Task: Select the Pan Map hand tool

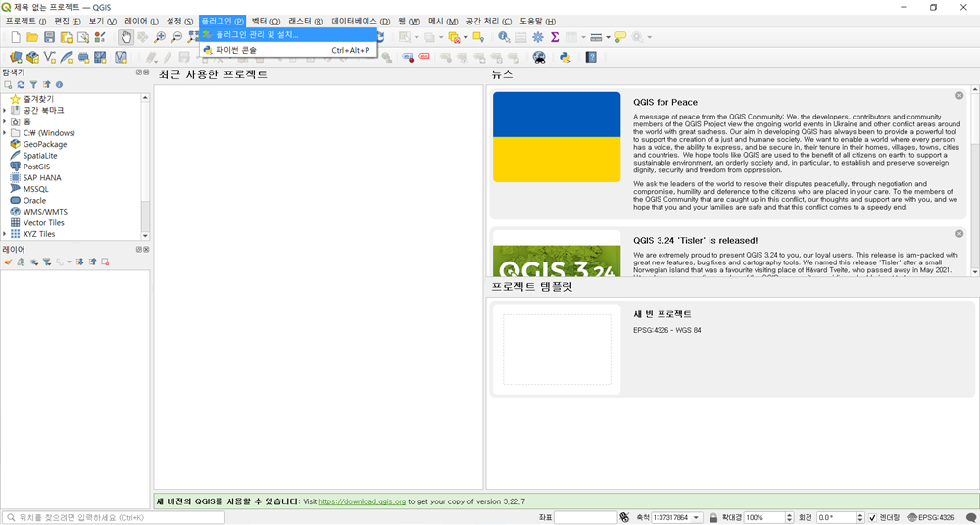Action: point(126,37)
